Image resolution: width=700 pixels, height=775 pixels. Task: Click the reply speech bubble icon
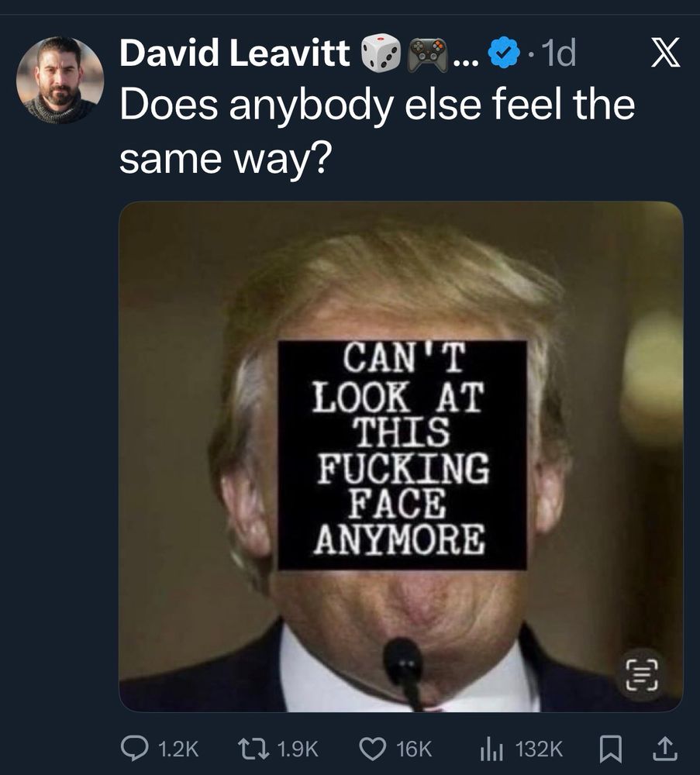134,749
